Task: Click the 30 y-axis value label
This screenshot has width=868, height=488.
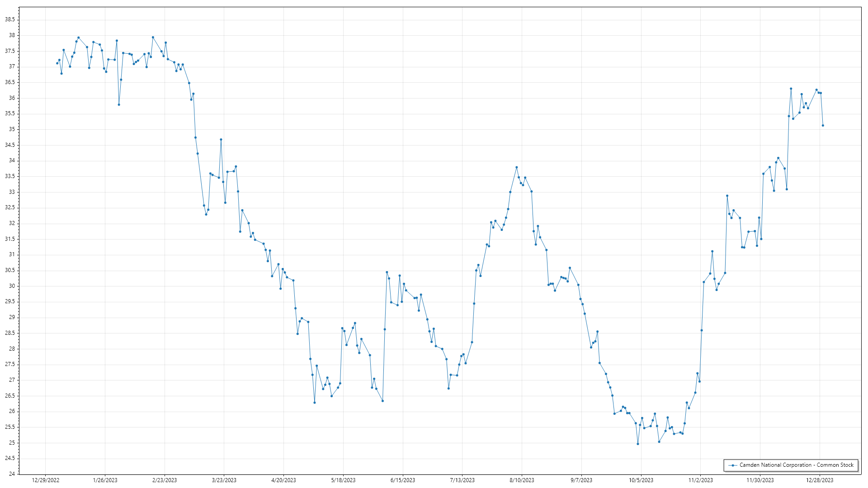Action: (x=12, y=286)
